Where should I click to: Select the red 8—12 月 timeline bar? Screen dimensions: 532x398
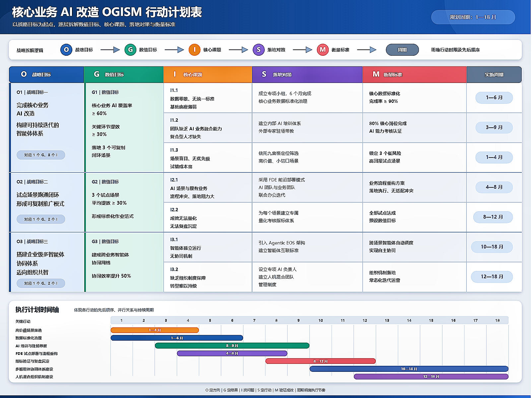(321, 361)
